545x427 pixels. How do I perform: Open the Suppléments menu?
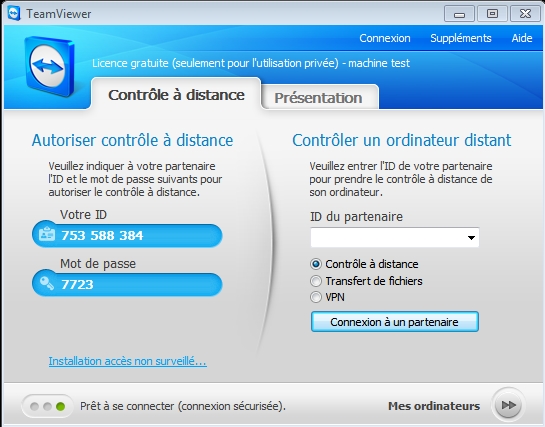461,38
